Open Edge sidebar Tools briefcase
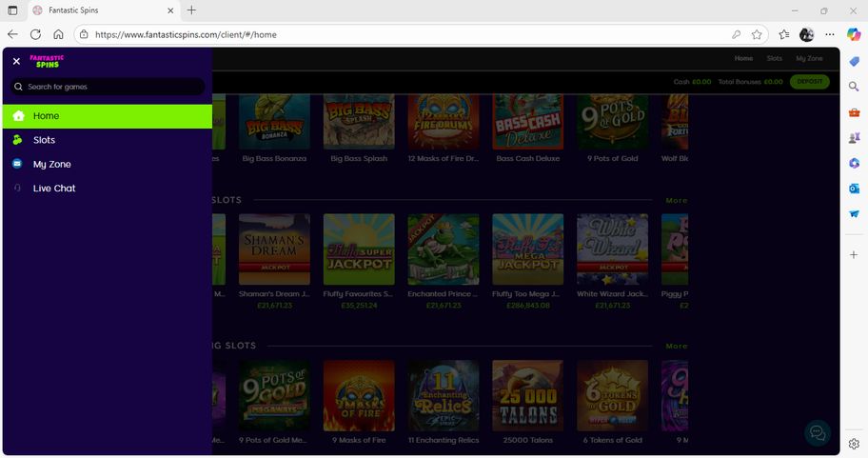The image size is (868, 458). pyautogui.click(x=854, y=112)
